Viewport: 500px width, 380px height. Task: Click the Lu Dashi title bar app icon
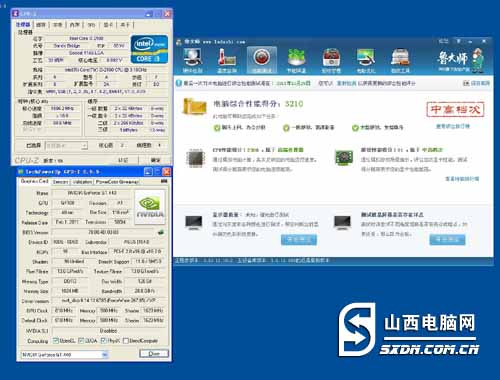[x=179, y=42]
